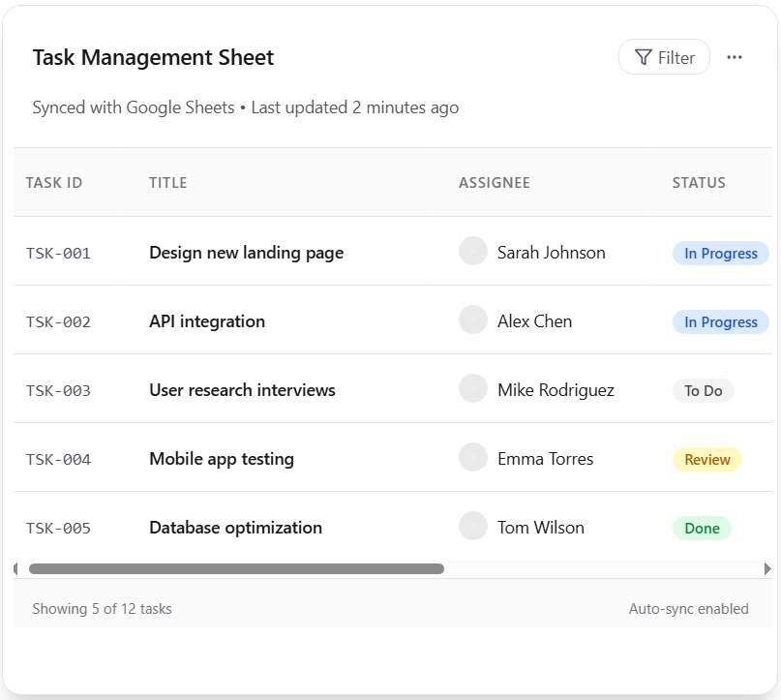The image size is (781, 700).
Task: Click the Review status badge
Action: 707,460
